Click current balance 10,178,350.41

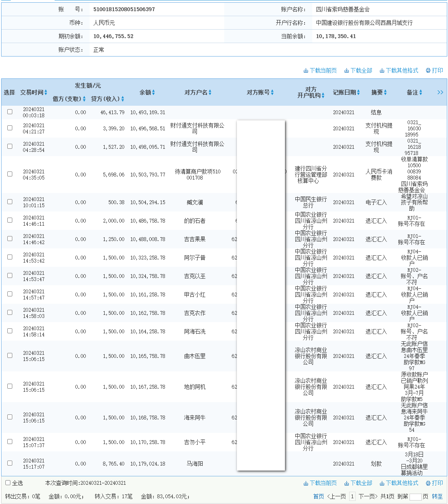coord(336,37)
